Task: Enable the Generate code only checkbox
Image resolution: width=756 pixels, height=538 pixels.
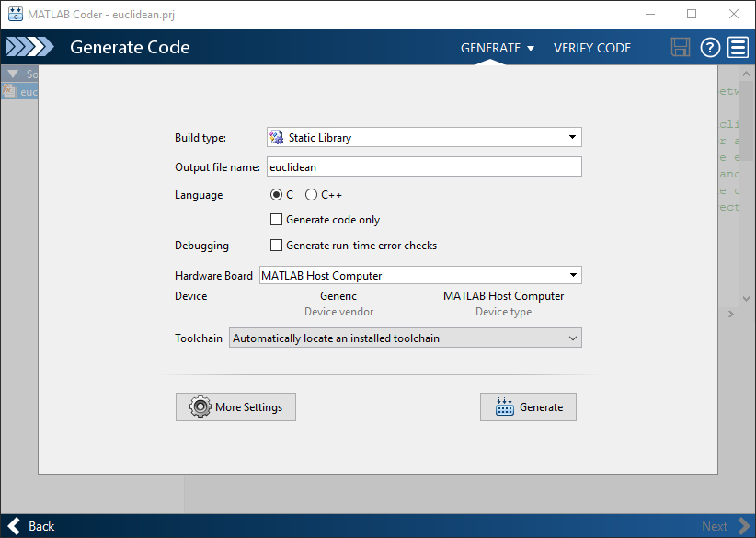Action: (x=276, y=219)
